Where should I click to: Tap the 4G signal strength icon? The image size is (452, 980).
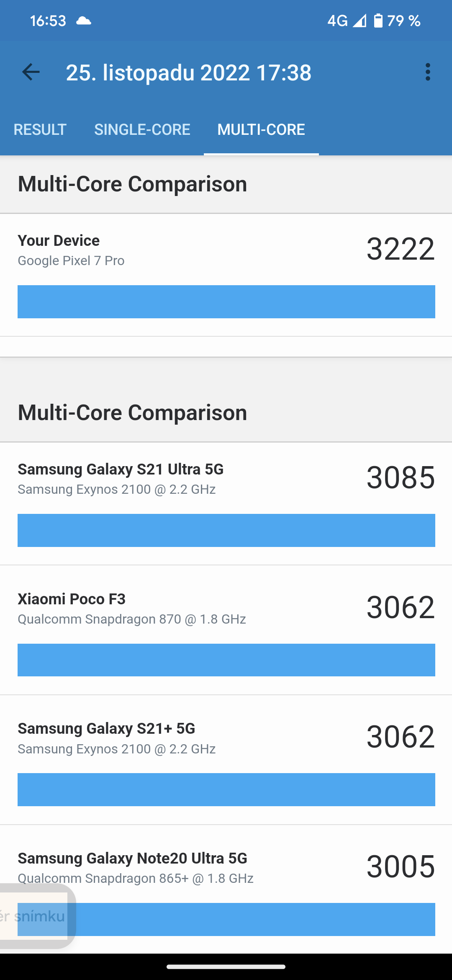coord(359,21)
